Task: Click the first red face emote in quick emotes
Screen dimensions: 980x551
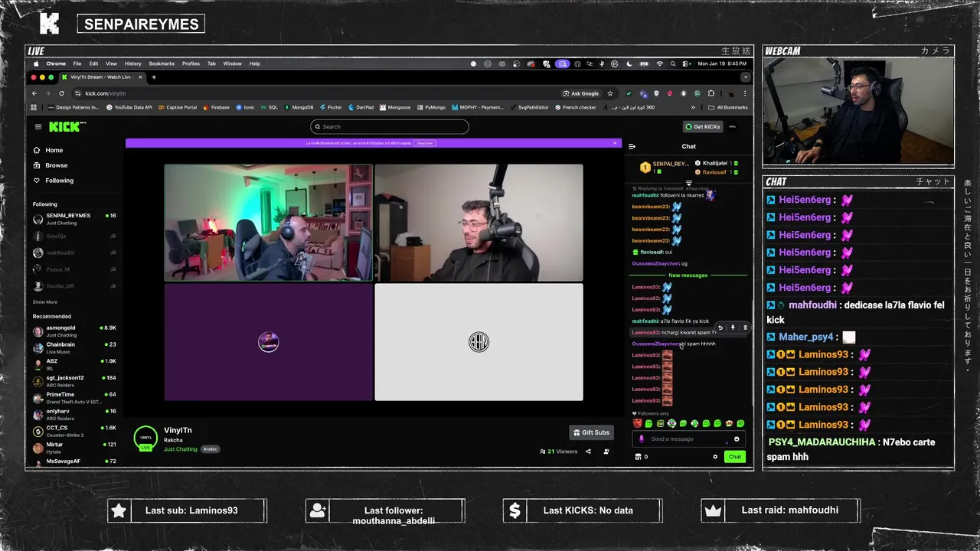Action: 637,423
